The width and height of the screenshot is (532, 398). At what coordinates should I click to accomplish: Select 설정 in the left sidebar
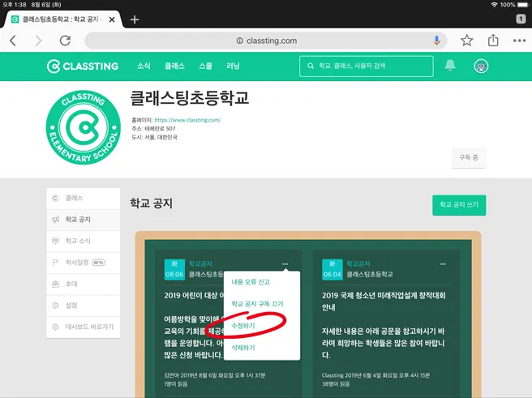tap(83, 306)
